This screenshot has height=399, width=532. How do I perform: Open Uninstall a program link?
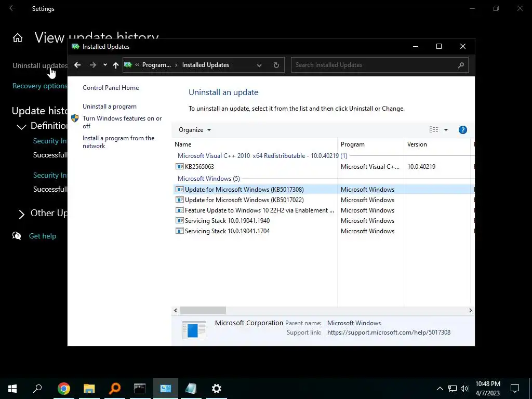pyautogui.click(x=110, y=107)
